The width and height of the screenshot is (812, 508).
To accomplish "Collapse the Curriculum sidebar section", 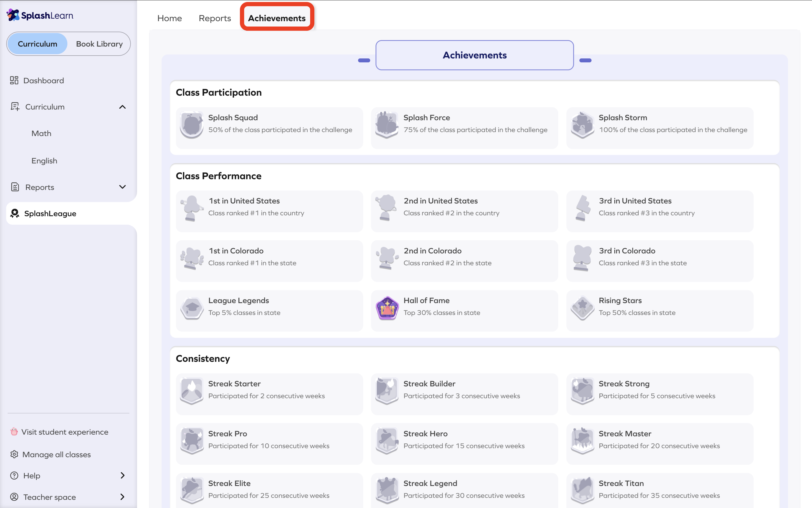I will 122,107.
